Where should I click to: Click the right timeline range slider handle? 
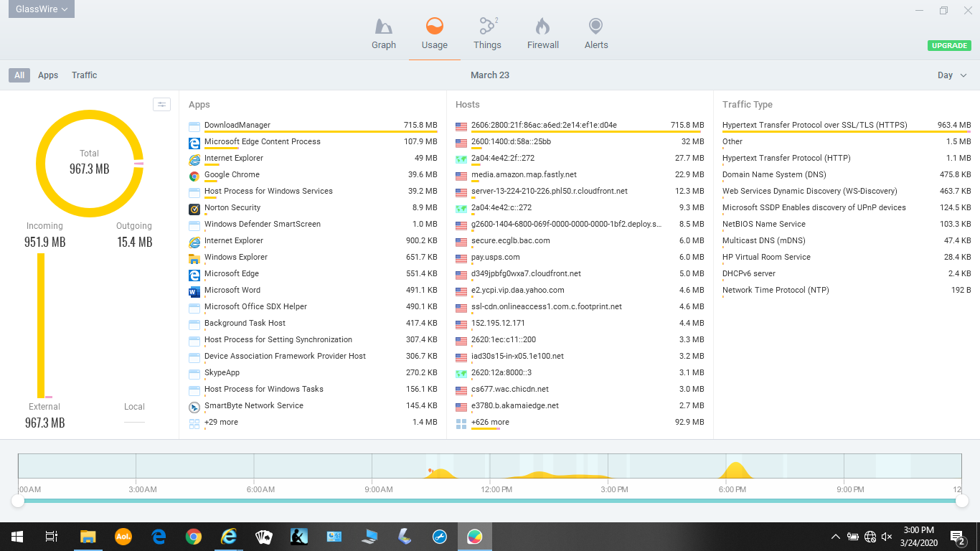coord(961,501)
